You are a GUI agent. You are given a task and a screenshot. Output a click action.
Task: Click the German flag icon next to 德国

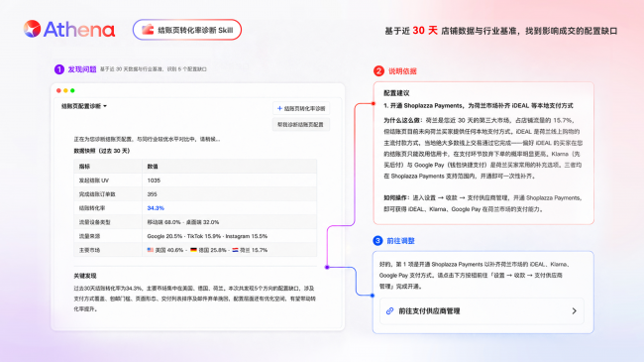[x=194, y=250]
